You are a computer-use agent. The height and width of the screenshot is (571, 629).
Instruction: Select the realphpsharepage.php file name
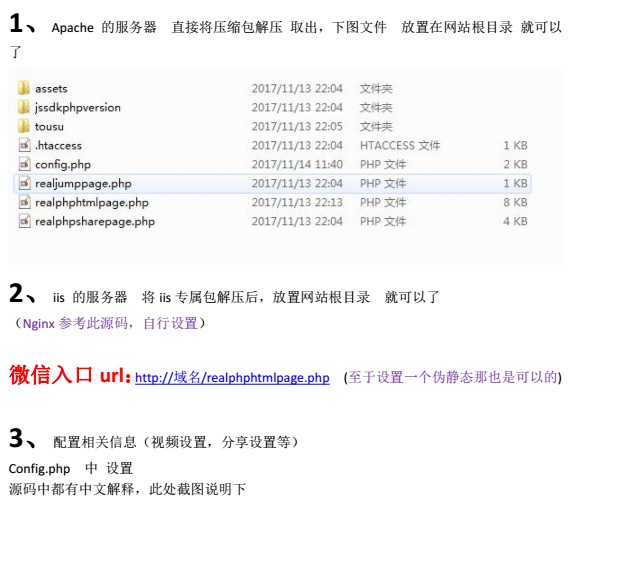[x=95, y=221]
